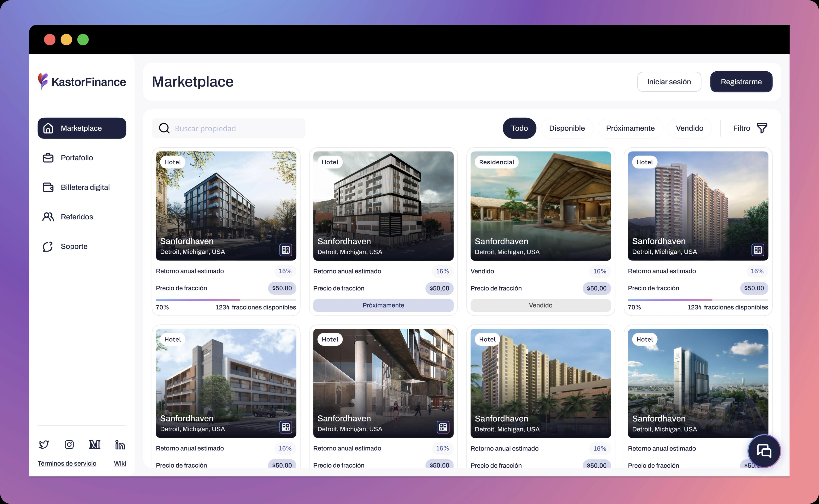Open the Instagram social link
Image resolution: width=819 pixels, height=504 pixels.
[x=69, y=445]
